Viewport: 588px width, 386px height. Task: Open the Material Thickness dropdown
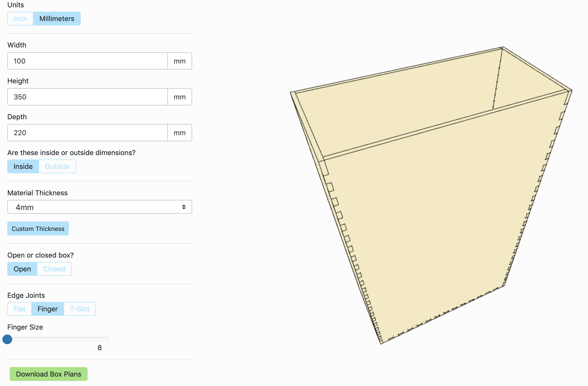click(99, 207)
